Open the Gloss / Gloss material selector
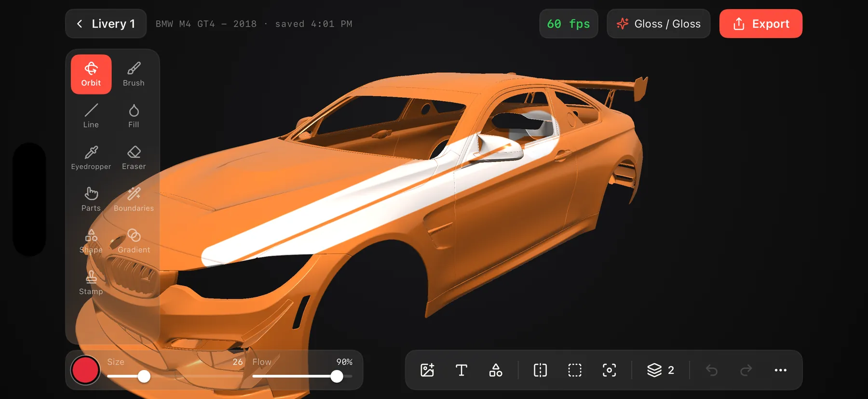 point(658,24)
